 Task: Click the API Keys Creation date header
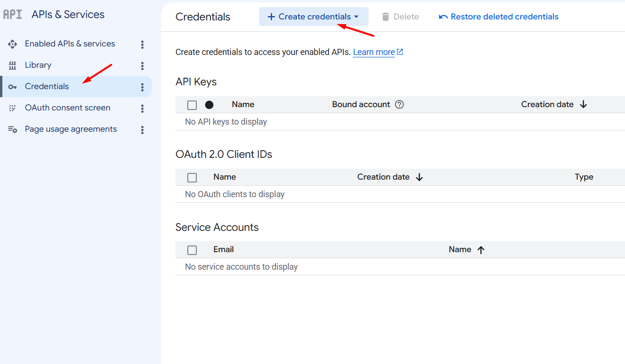547,104
